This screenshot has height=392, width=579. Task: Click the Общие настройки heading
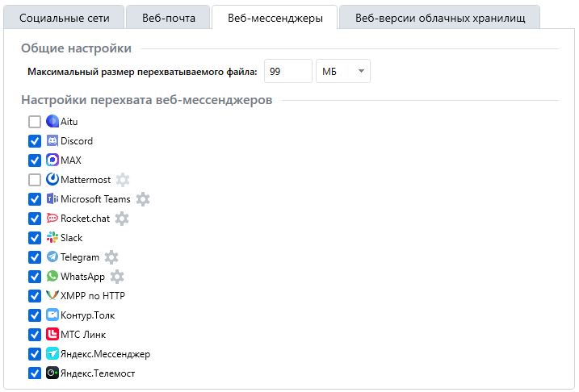(76, 48)
